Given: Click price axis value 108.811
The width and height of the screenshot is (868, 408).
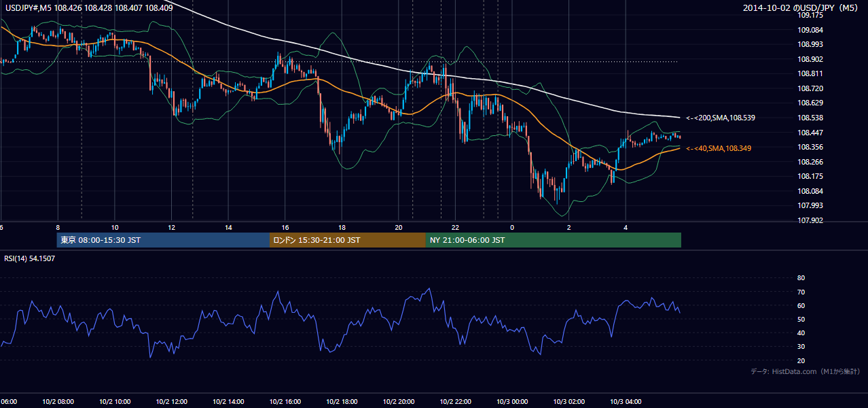Looking at the screenshot, I should click(x=810, y=73).
